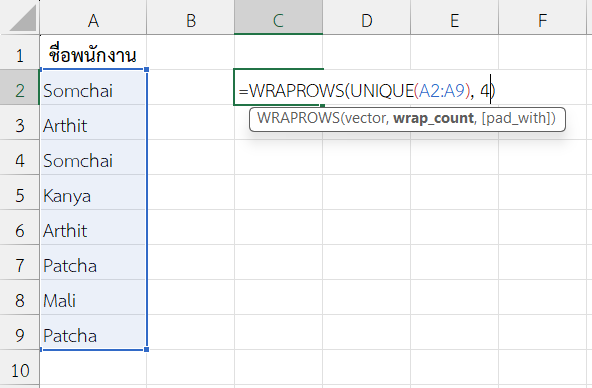Click cell A4 containing Somchai

pos(93,157)
